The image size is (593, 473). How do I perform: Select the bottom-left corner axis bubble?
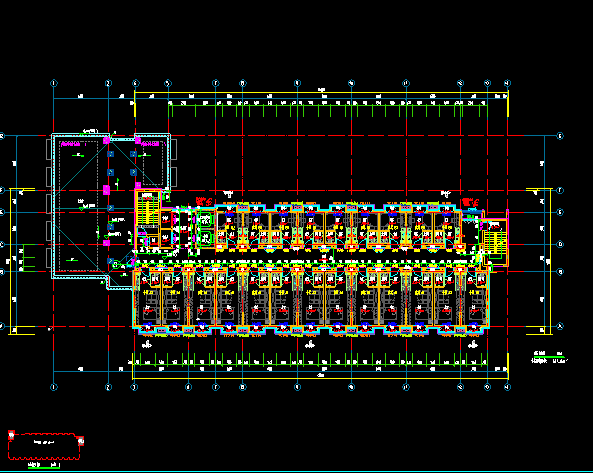click(54, 387)
